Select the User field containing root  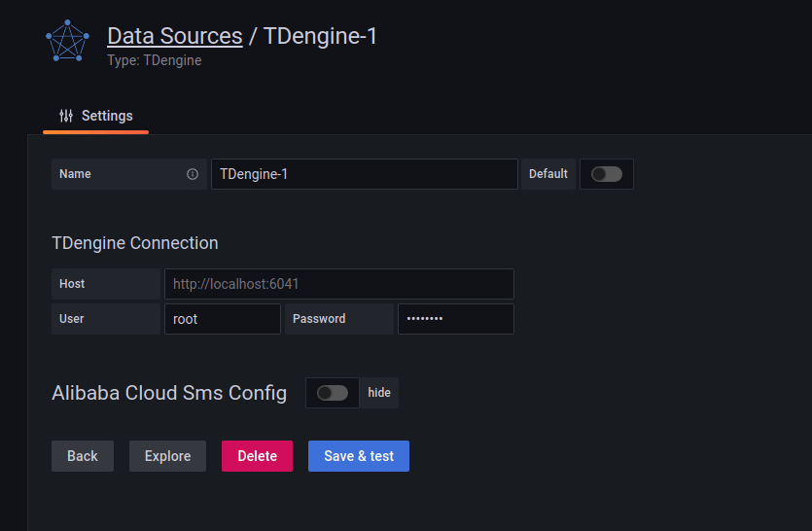coord(222,319)
